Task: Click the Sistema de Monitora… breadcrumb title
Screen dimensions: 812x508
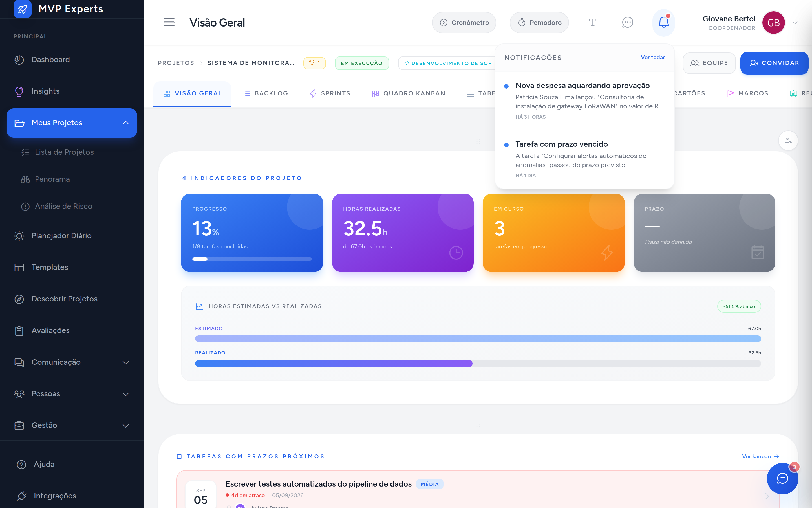Action: [x=251, y=63]
